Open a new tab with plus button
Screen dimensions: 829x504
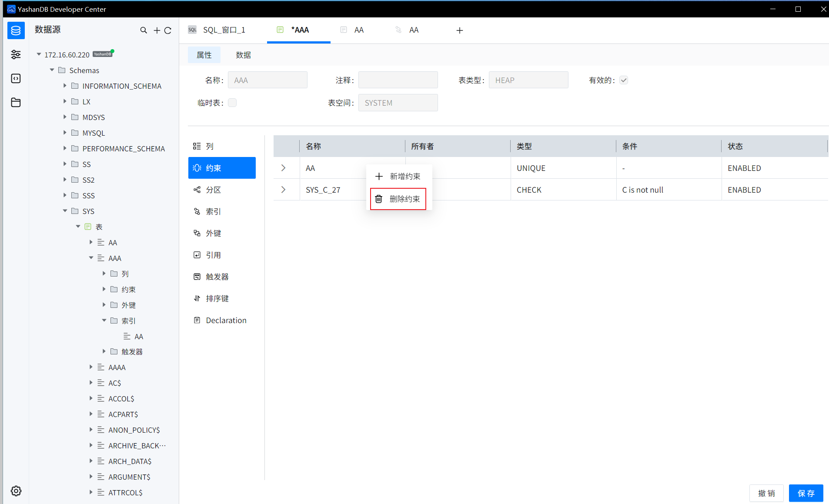click(459, 30)
